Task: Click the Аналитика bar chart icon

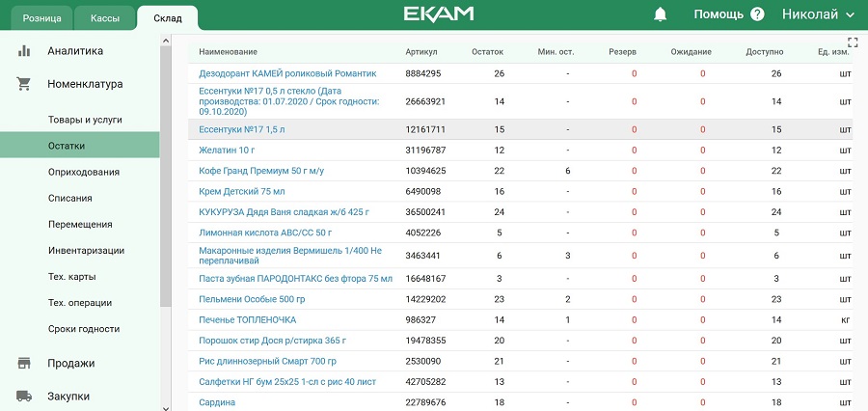Action: (x=24, y=51)
